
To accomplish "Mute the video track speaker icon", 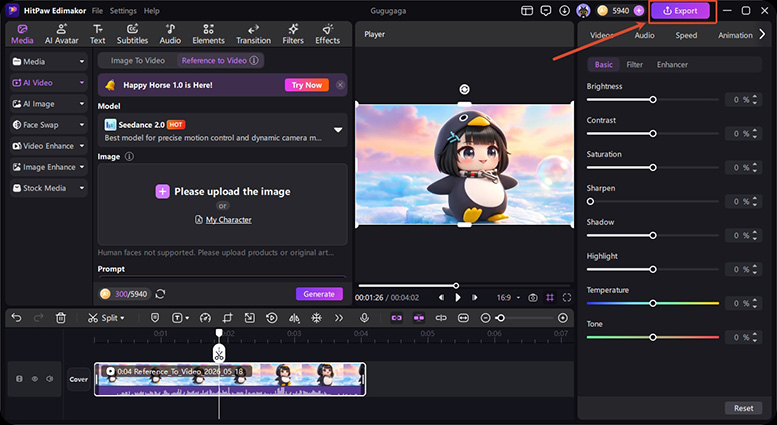I will tap(50, 379).
